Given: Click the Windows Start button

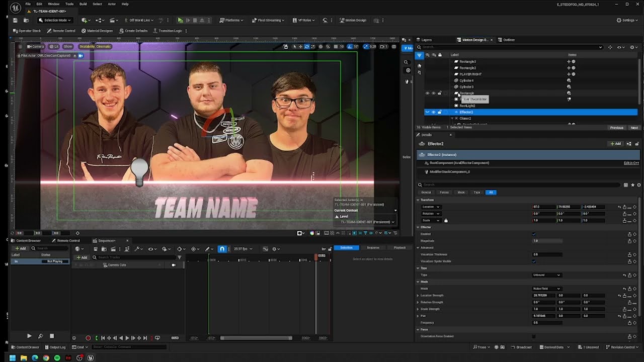Looking at the screenshot, I should (x=13, y=358).
